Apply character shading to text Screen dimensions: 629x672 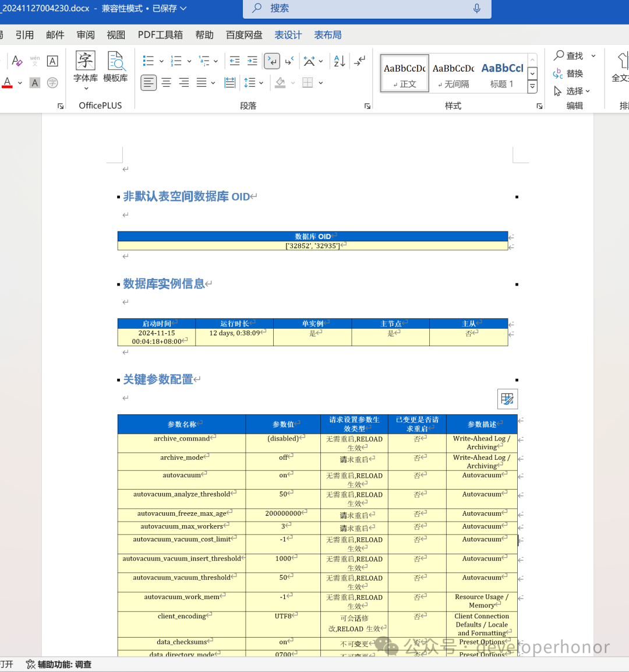(x=35, y=83)
